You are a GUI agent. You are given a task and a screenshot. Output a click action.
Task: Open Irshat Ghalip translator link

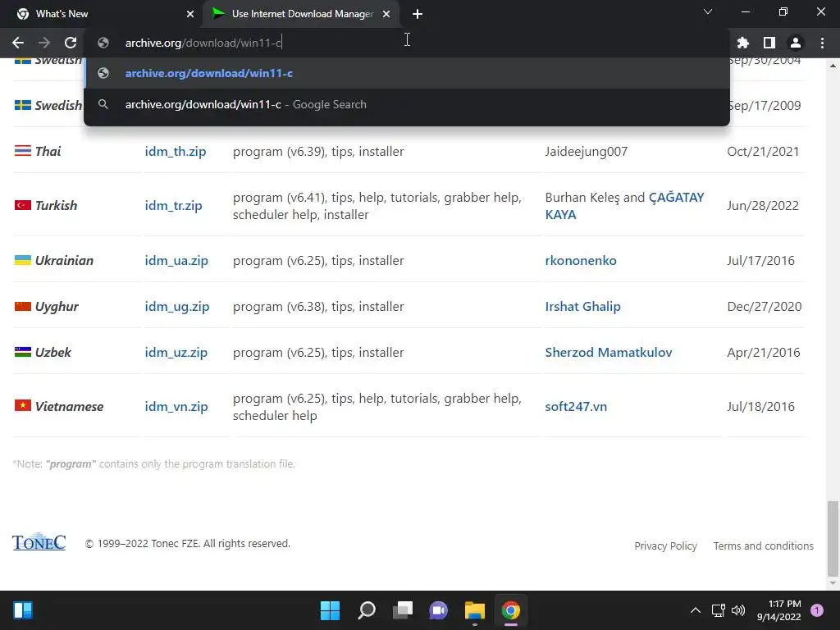coord(583,307)
